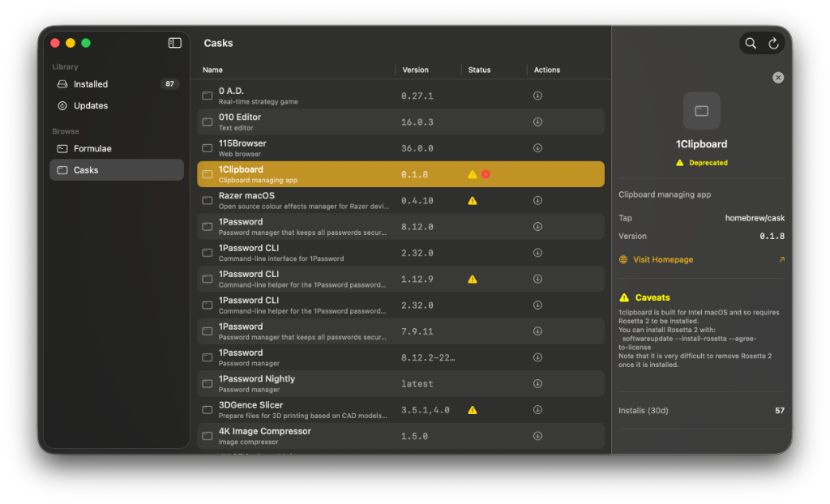Select the highlighted 1Clipboard row
This screenshot has width=830, height=504.
click(400, 174)
